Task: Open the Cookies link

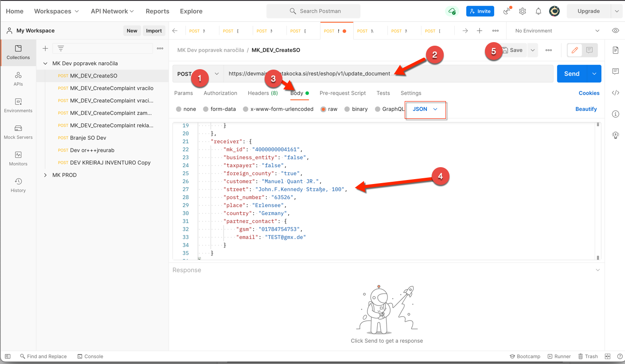Action: [x=589, y=93]
